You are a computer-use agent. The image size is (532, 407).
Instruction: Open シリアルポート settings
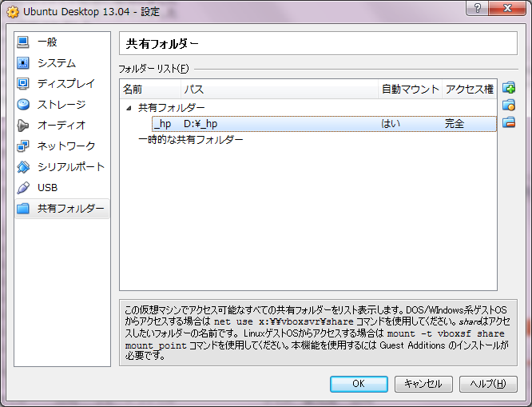click(71, 167)
